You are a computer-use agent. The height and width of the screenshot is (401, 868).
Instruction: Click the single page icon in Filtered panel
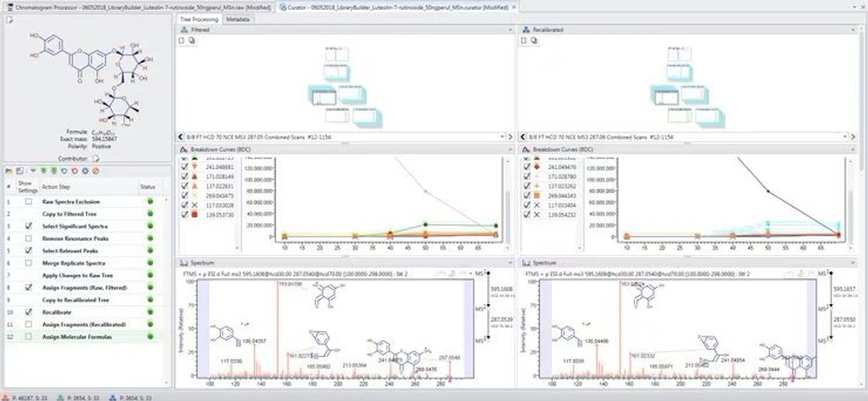182,40
